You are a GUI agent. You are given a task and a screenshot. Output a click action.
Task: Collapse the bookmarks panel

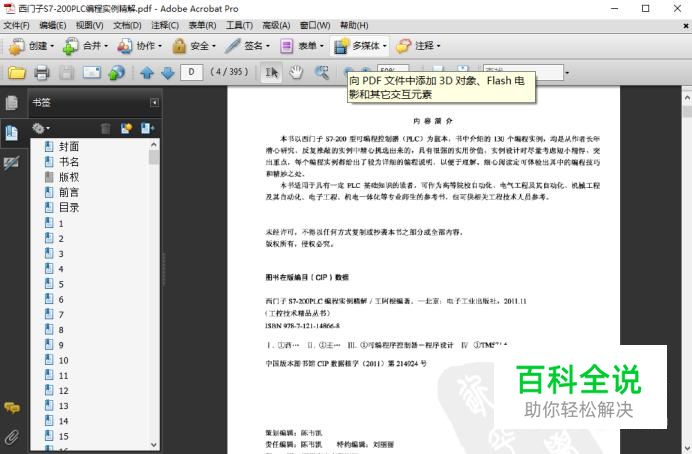[x=154, y=103]
